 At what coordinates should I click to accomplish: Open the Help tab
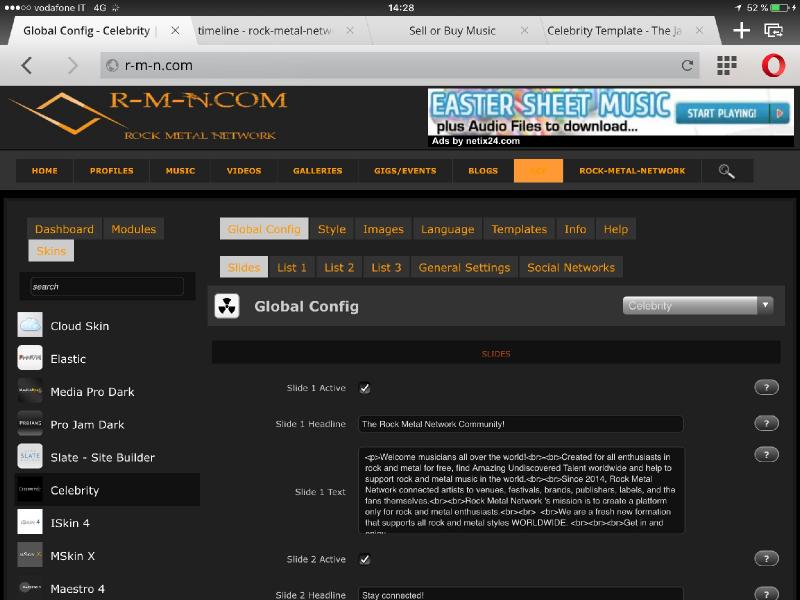pyautogui.click(x=615, y=229)
